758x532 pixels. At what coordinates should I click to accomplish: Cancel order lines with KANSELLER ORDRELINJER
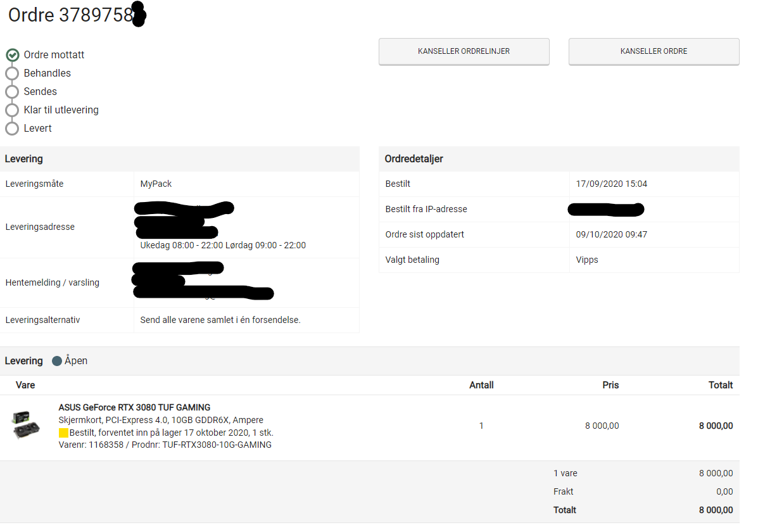coord(464,51)
